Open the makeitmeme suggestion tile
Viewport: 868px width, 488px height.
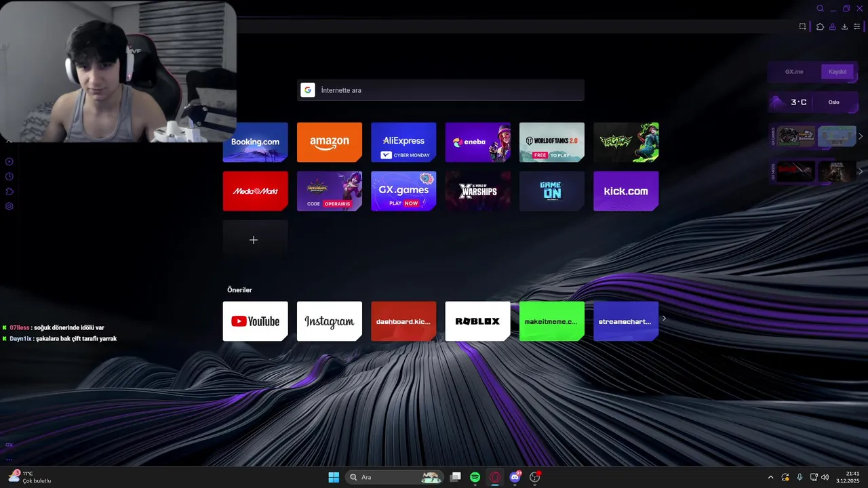coord(552,321)
